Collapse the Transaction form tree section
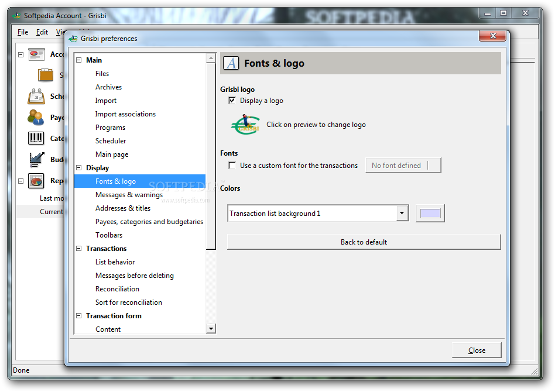 (79, 315)
